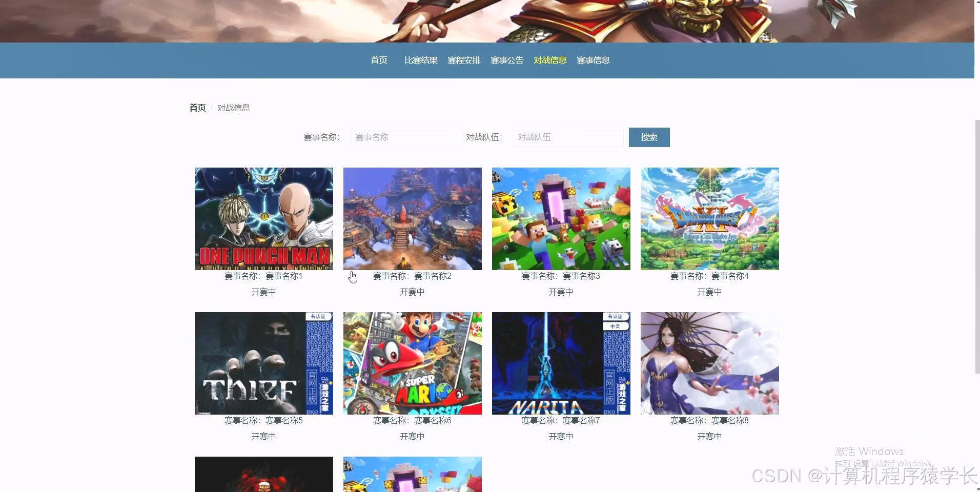Image resolution: width=980 pixels, height=492 pixels.
Task: Open the 赛程安排 navigation item
Action: (x=463, y=60)
